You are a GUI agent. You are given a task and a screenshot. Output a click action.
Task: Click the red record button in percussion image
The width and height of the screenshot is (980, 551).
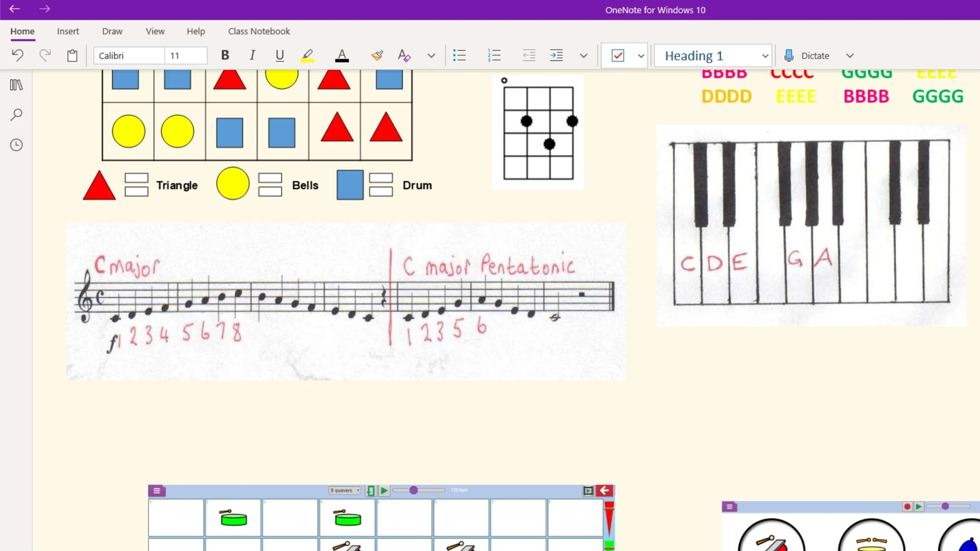point(907,507)
